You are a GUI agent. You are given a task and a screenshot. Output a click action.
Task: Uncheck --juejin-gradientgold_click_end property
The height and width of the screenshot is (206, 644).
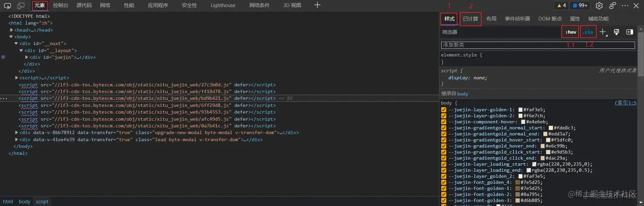[444, 158]
